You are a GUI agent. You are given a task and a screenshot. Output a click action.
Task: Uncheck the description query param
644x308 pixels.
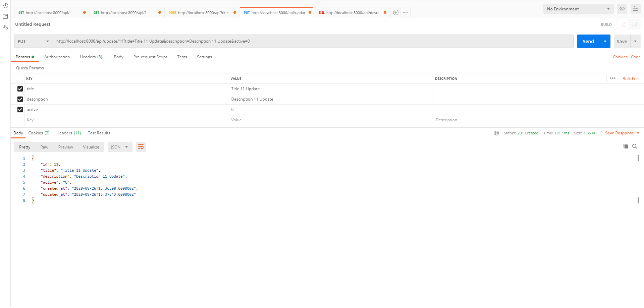(x=20, y=99)
